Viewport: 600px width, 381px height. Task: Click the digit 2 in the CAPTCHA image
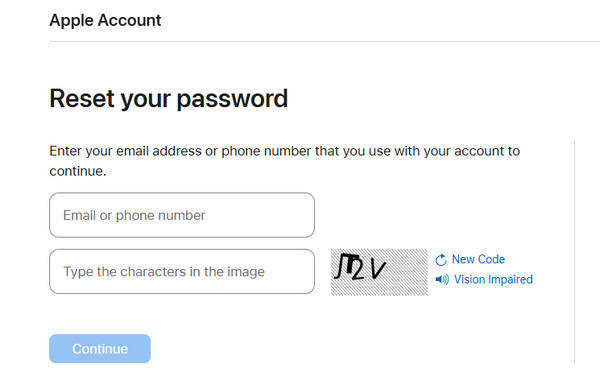pos(357,269)
